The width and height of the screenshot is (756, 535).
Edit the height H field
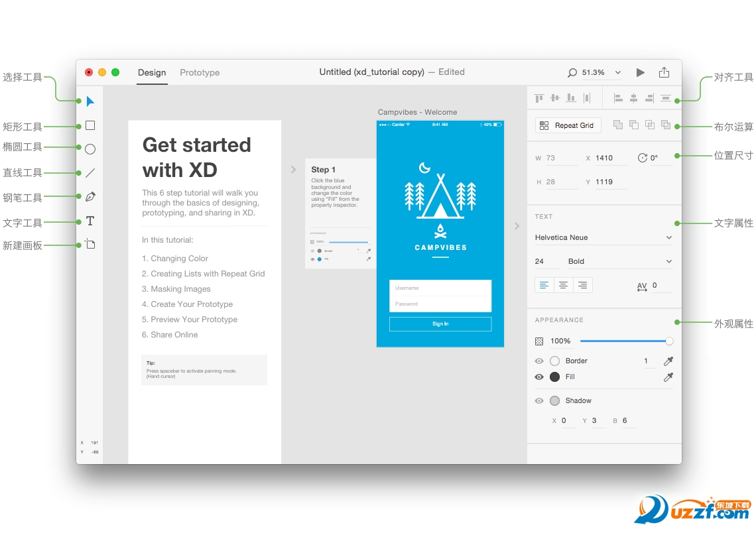[562, 182]
